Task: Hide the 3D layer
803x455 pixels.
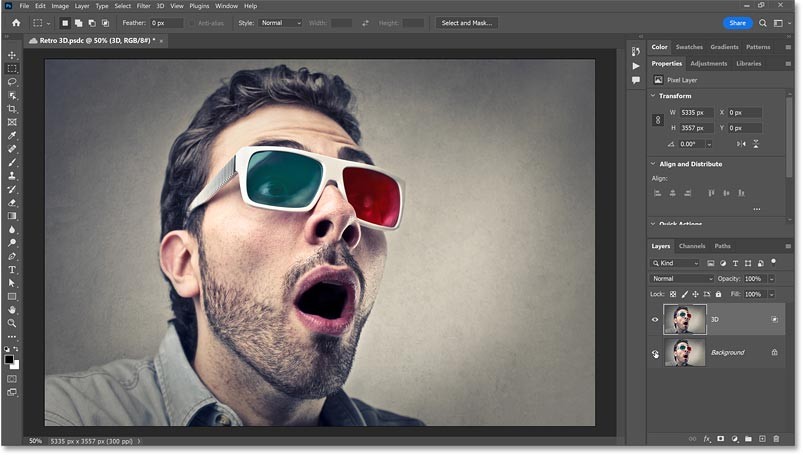Action: point(656,320)
